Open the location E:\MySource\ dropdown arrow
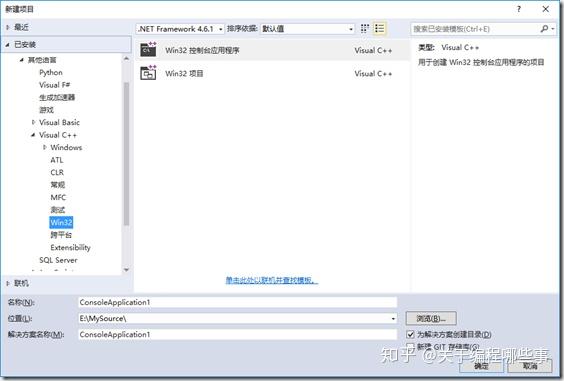 click(x=393, y=318)
